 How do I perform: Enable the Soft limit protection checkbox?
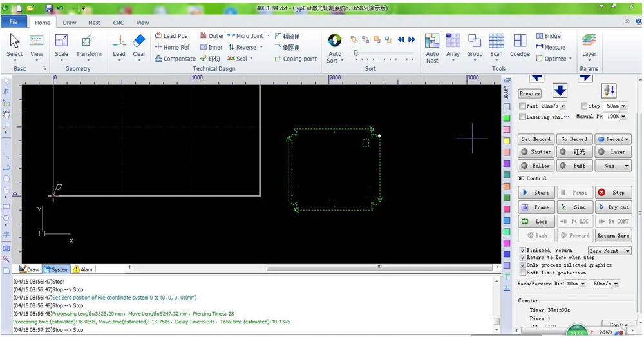click(x=523, y=273)
